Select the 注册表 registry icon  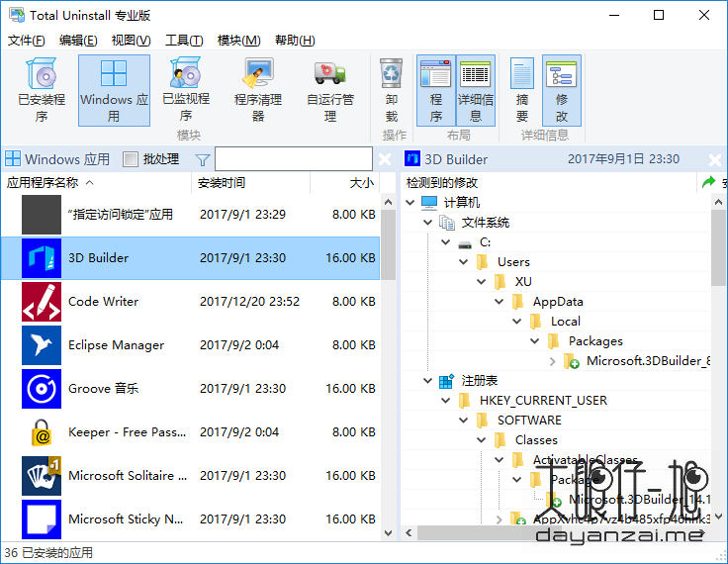point(446,381)
